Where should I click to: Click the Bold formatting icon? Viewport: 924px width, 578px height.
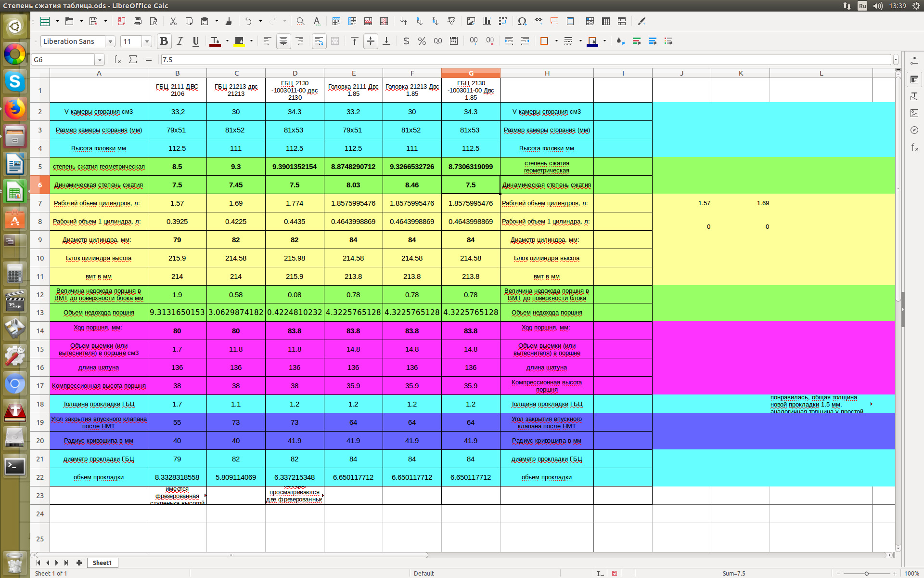point(164,40)
